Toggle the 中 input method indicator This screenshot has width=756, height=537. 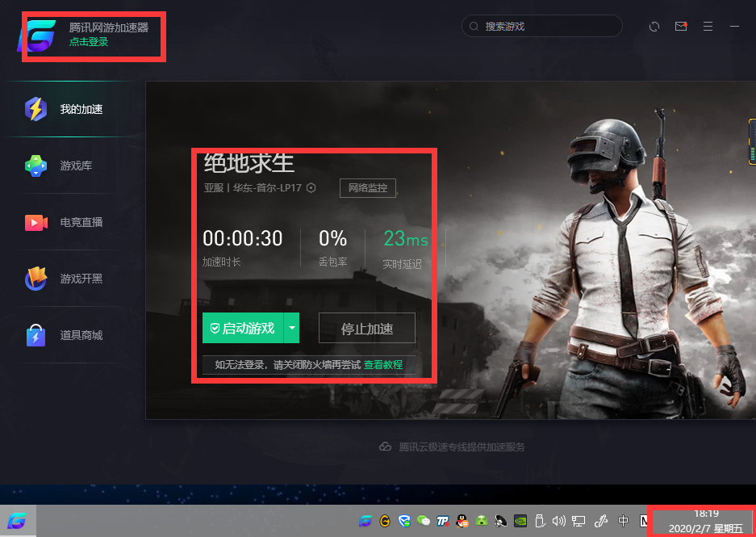coord(623,521)
